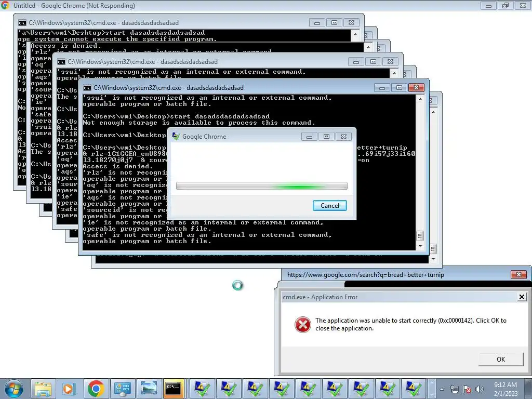Open the 9:12 AM clock and date
Image resolution: width=532 pixels, height=399 pixels.
click(506, 389)
